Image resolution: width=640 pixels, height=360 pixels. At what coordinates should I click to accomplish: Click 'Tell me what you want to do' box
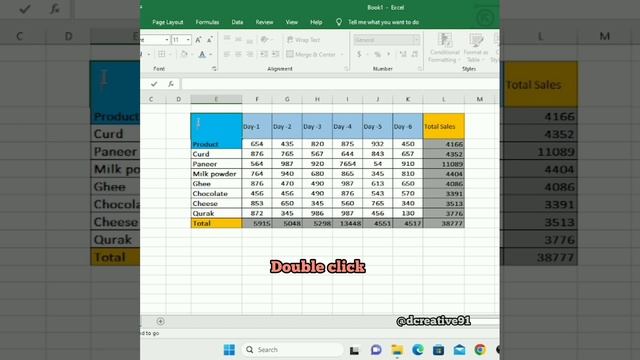(383, 22)
